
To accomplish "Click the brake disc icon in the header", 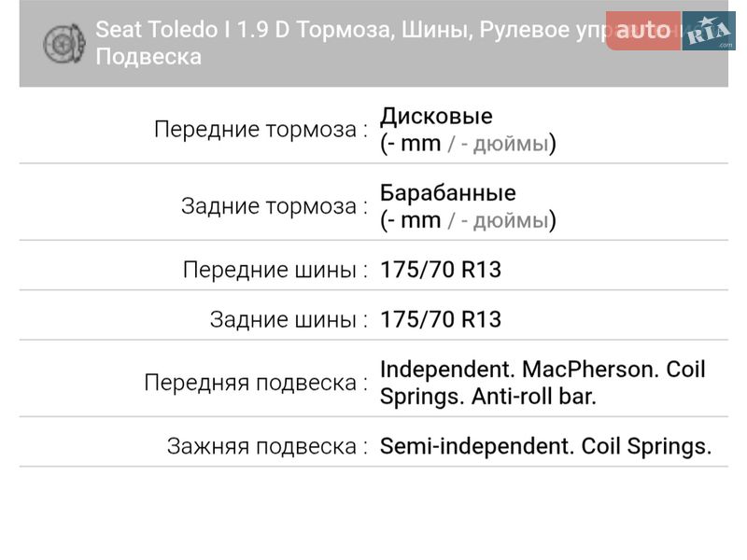I will click(62, 42).
